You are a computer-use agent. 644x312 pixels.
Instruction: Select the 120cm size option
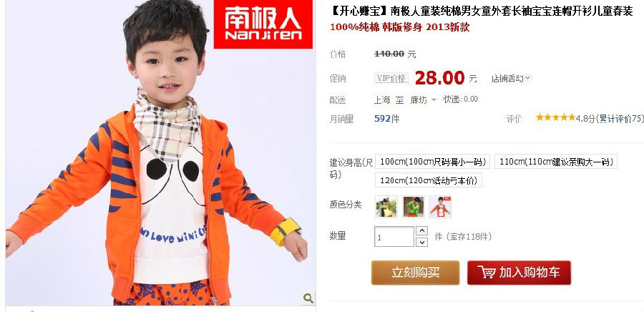pyautogui.click(x=429, y=180)
